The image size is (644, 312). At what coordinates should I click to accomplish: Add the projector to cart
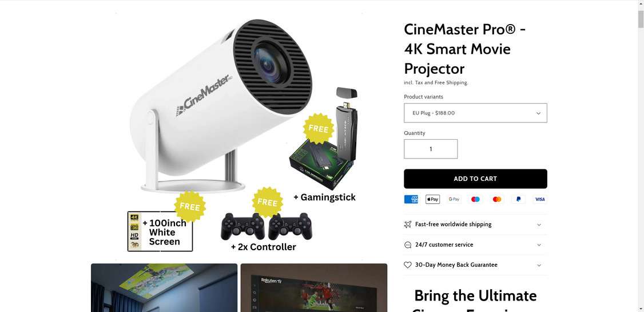476,179
